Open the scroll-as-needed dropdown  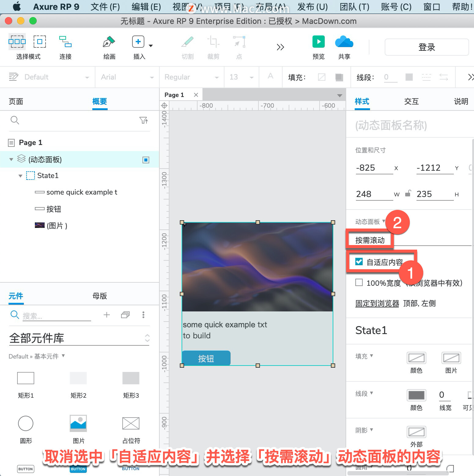[x=413, y=240]
